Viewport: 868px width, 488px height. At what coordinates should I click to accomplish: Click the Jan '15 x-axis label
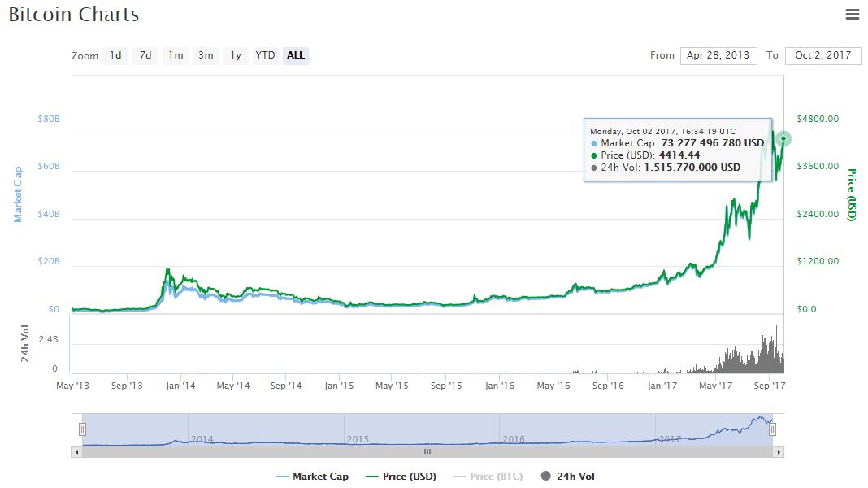339,386
